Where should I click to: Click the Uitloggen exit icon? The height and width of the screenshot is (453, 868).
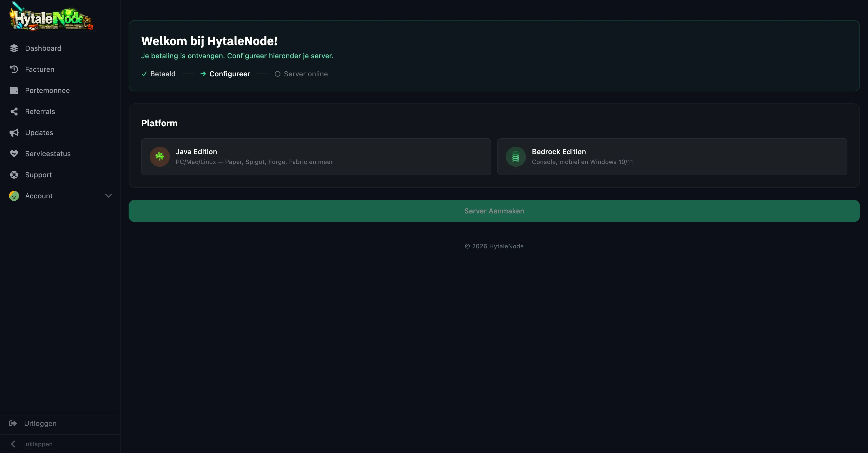coord(13,423)
